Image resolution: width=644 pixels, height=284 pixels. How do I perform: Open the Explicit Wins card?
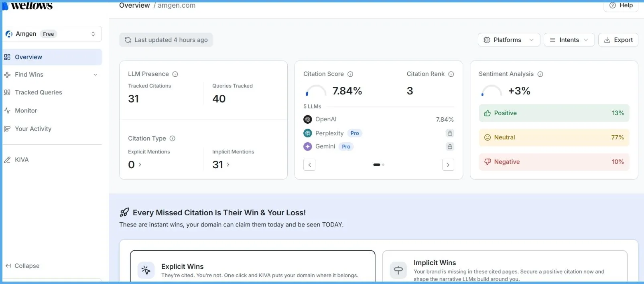[253, 267]
